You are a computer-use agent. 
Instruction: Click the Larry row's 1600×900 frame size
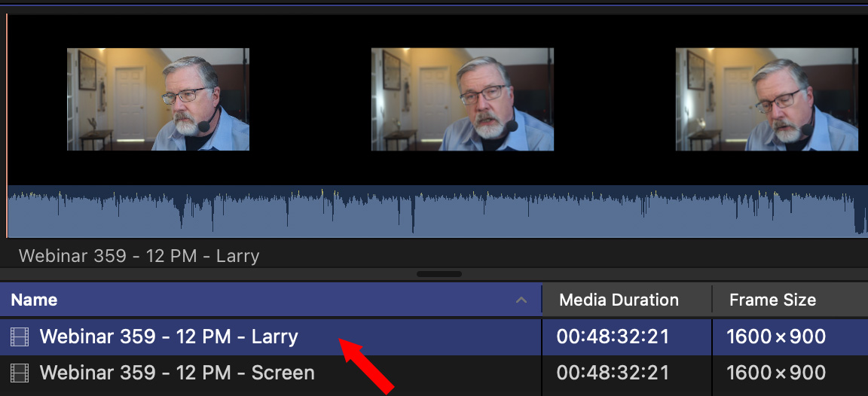click(776, 337)
